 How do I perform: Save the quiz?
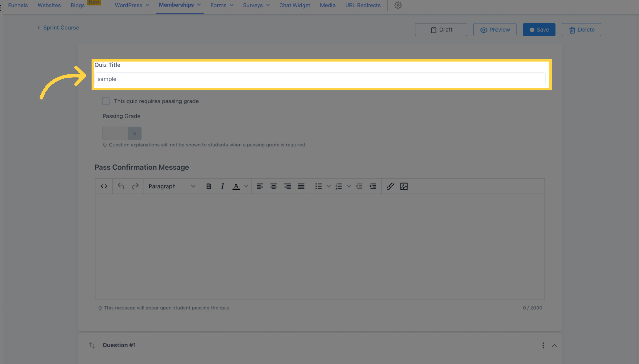click(x=539, y=29)
